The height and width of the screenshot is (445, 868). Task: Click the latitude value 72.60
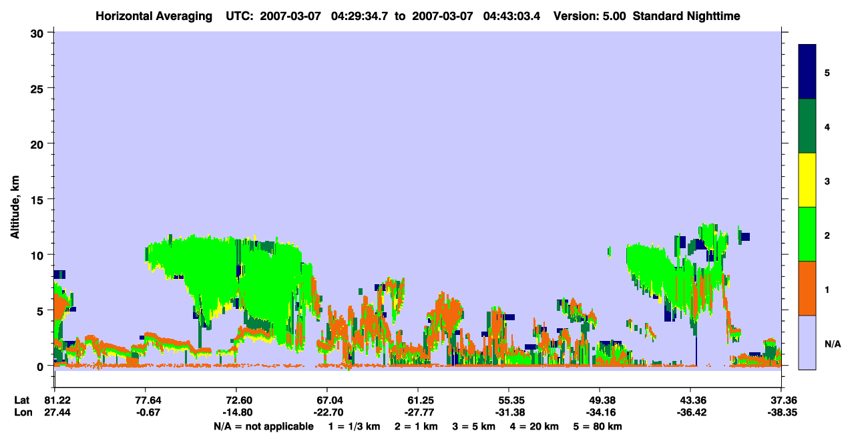pos(236,400)
